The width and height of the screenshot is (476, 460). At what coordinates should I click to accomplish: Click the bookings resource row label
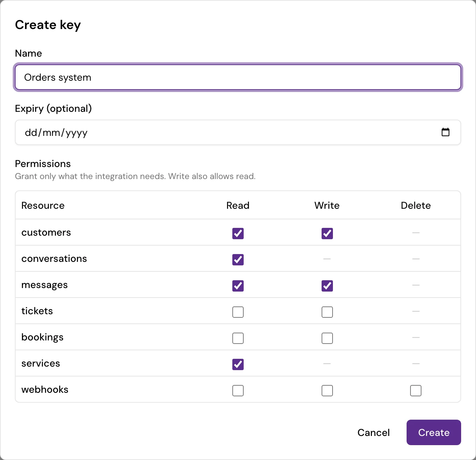42,337
